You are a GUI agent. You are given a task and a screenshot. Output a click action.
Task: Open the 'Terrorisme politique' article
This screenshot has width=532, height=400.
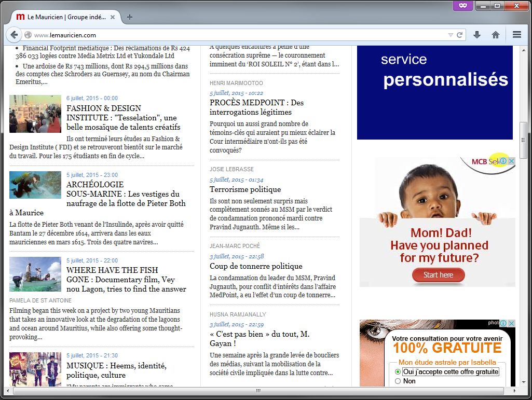245,189
